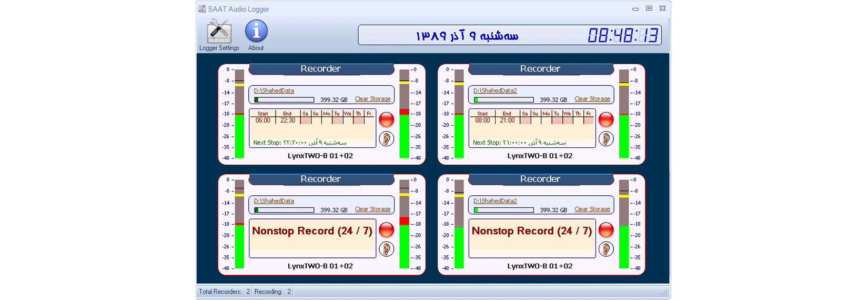The height and width of the screenshot is (300, 868).
Task: Click record button of bottom-left Nonstop recorder
Action: (387, 230)
